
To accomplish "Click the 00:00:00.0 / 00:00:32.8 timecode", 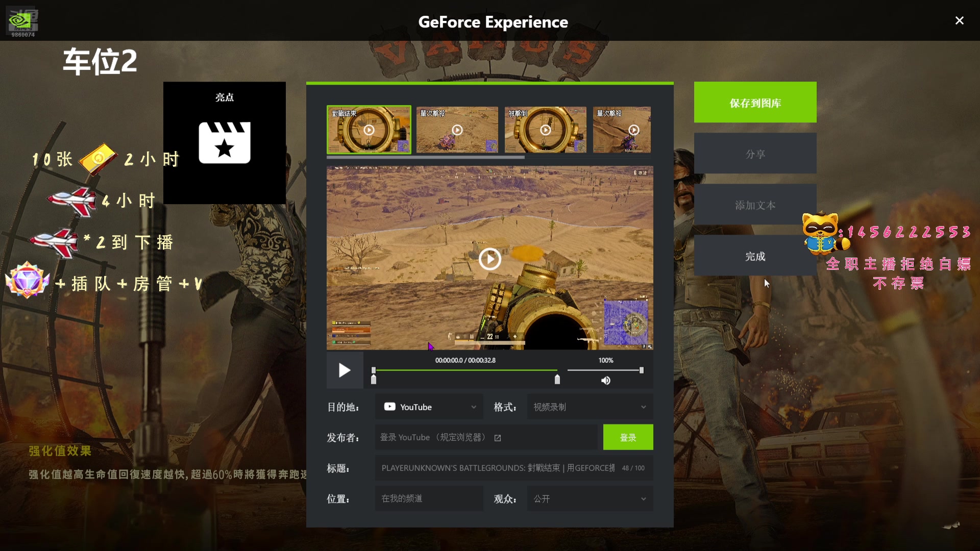I will pyautogui.click(x=465, y=360).
